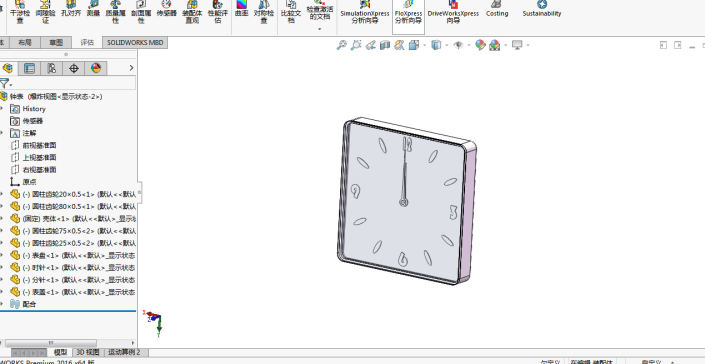Image resolution: width=705 pixels, height=364 pixels.
Task: Select 注解 annotations folder
Action: [23, 133]
